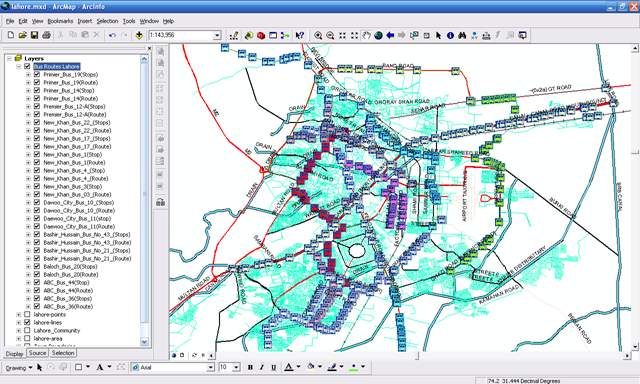Open the map scale dropdown

pyautogui.click(x=217, y=36)
